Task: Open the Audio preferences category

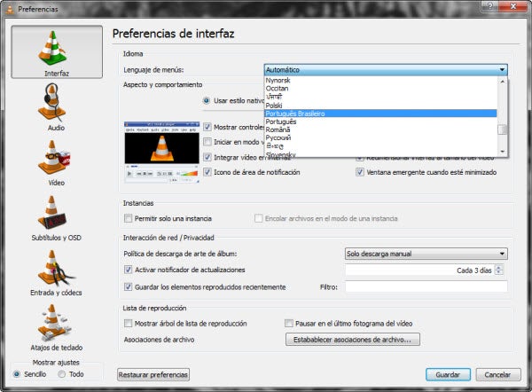Action: [x=56, y=107]
